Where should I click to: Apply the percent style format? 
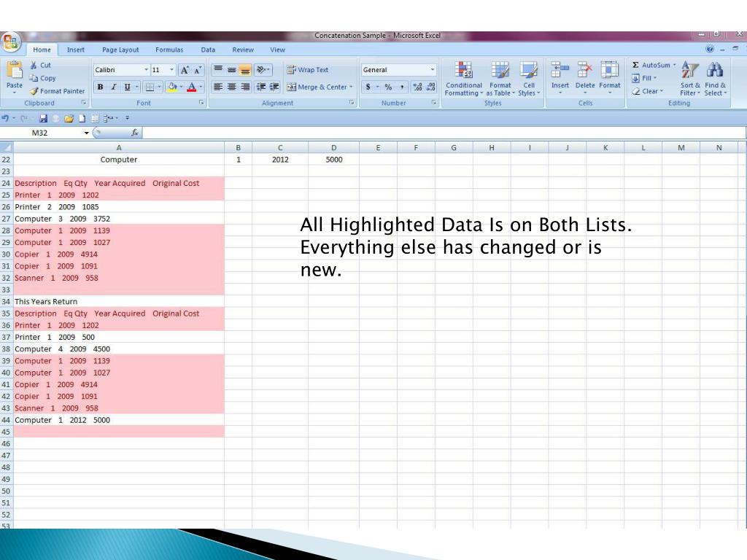388,87
